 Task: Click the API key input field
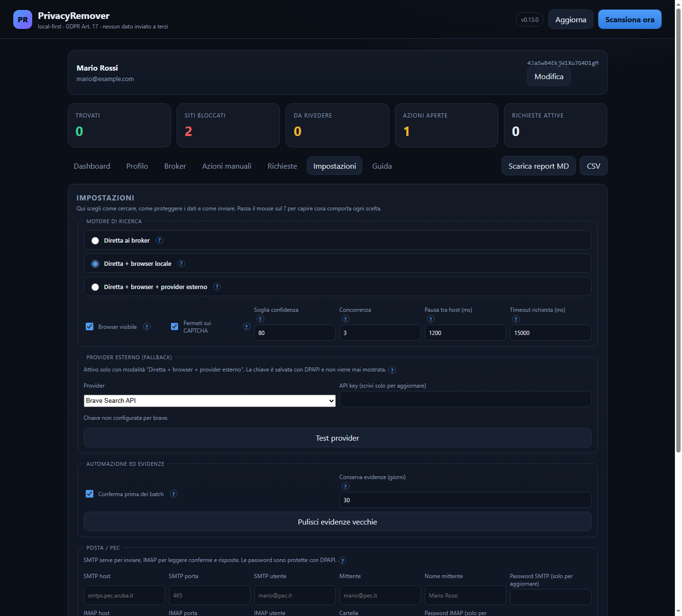pyautogui.click(x=466, y=399)
